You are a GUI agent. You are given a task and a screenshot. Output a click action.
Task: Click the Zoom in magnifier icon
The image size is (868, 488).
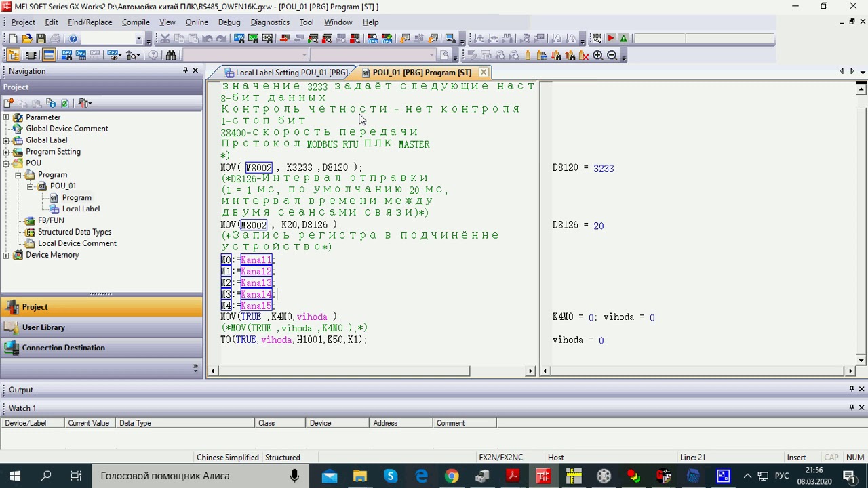coord(597,56)
